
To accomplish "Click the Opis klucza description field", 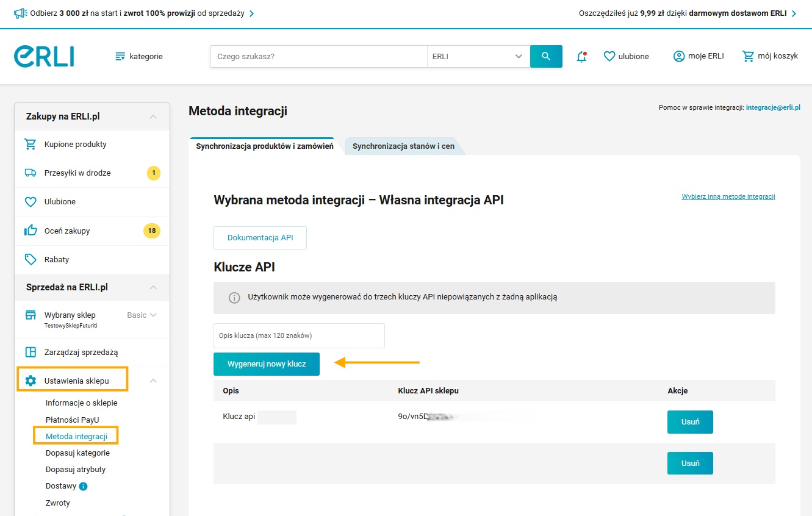I will point(299,335).
